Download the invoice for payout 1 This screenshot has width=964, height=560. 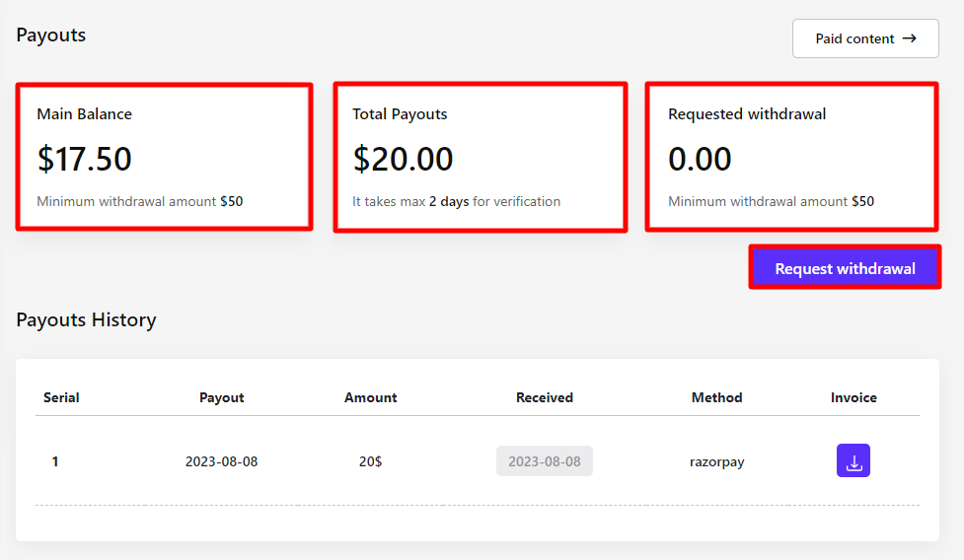[x=853, y=460]
